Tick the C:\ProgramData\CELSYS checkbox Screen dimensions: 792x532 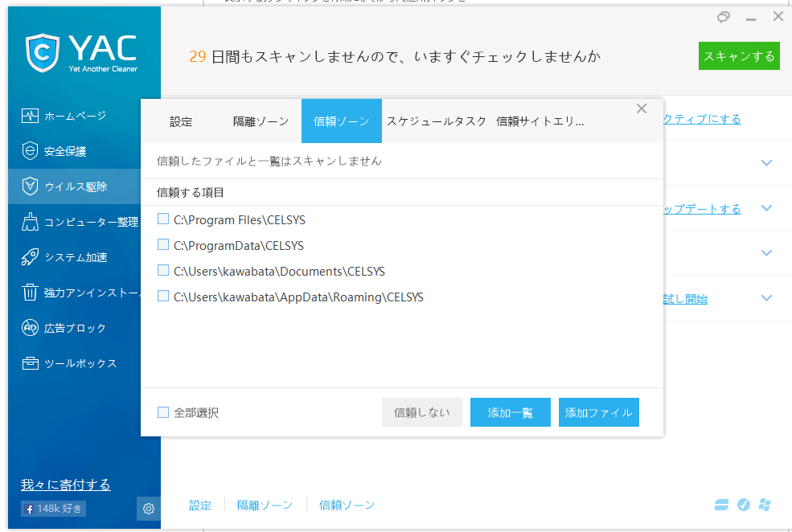point(163,245)
